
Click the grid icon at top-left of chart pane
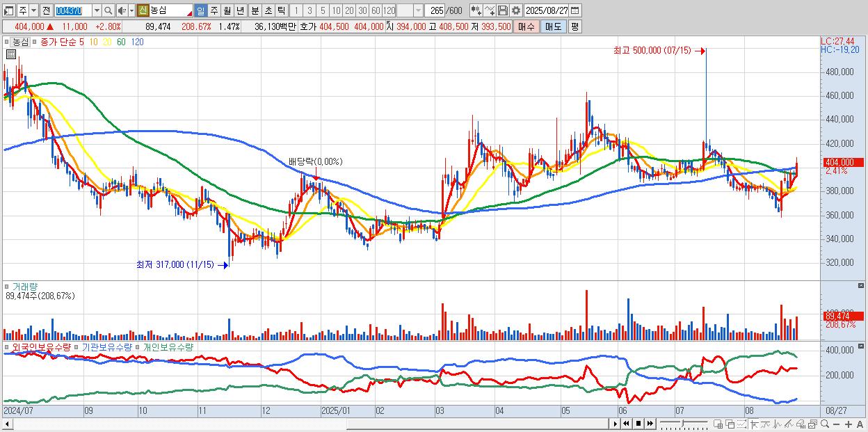pyautogui.click(x=10, y=54)
